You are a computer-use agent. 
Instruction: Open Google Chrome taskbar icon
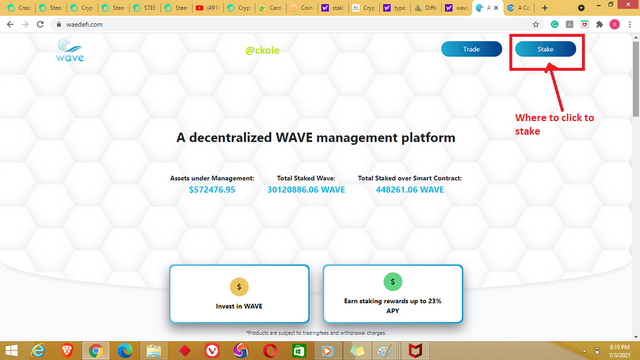click(x=96, y=351)
